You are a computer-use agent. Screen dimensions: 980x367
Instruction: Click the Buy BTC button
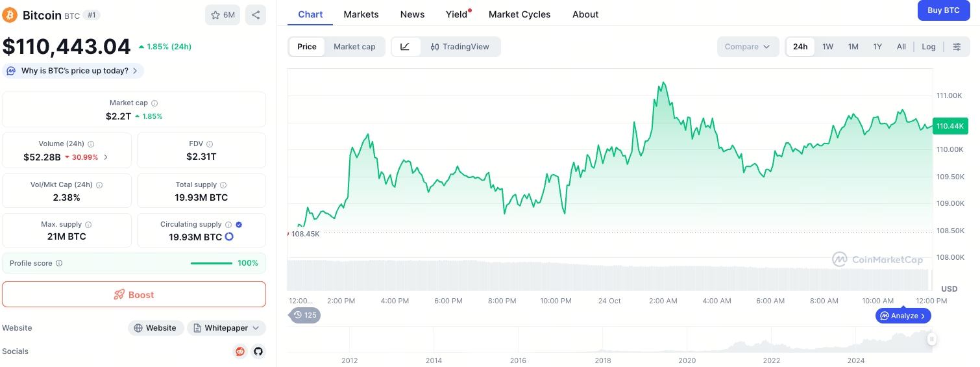pyautogui.click(x=943, y=10)
